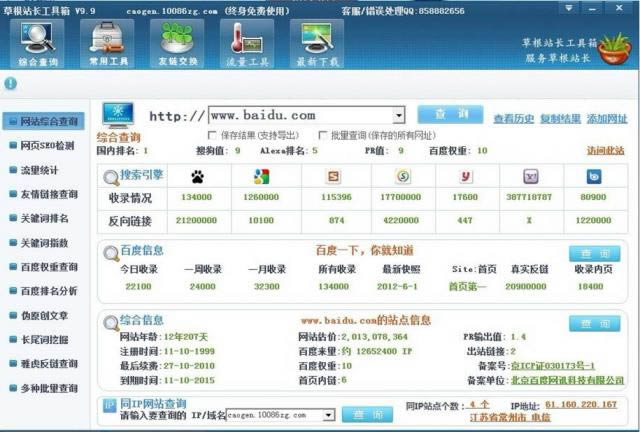Click the magnifier icon next to 搜索引擎
Image resolution: width=640 pixels, height=432 pixels.
point(111,178)
